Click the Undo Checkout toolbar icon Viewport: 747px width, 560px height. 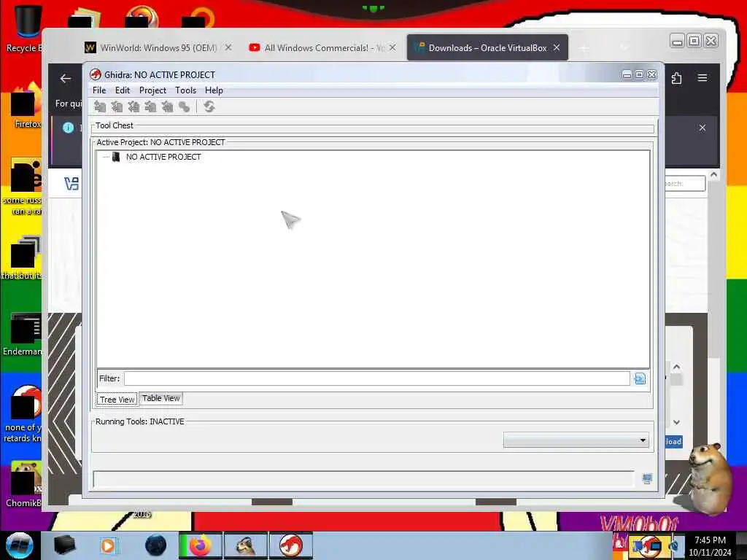[x=167, y=106]
